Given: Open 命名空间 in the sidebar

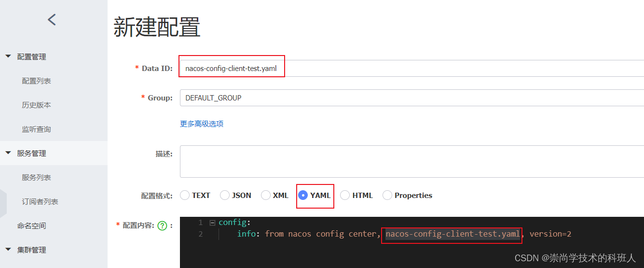Looking at the screenshot, I should coord(32,226).
